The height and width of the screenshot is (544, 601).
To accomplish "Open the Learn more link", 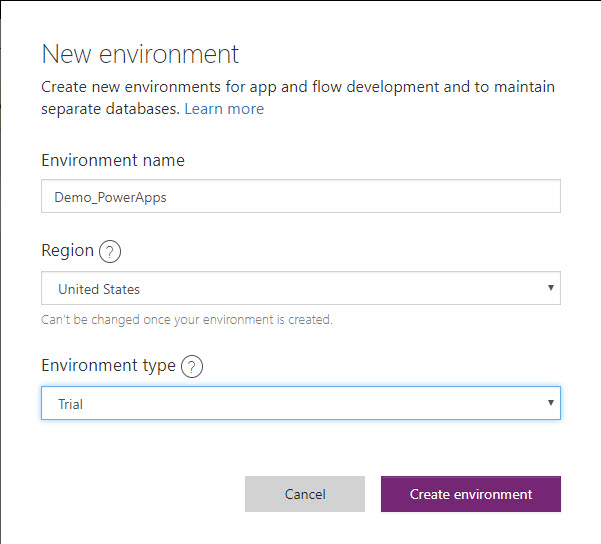I will [x=224, y=109].
